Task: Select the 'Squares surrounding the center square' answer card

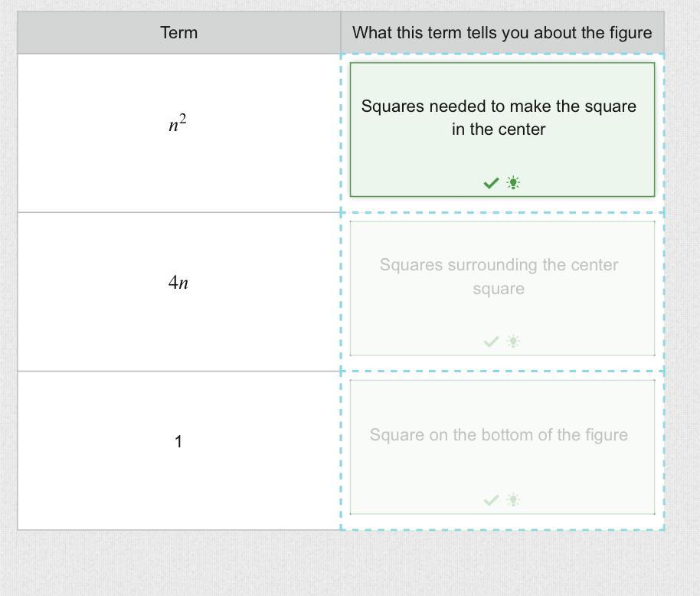Action: click(x=499, y=277)
